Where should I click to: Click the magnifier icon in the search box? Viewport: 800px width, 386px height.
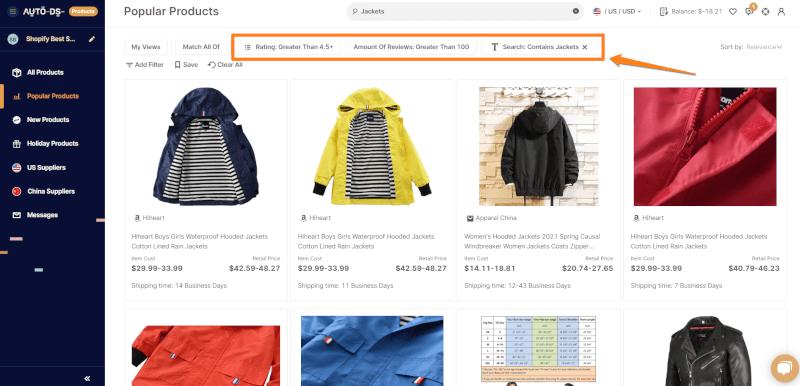355,11
